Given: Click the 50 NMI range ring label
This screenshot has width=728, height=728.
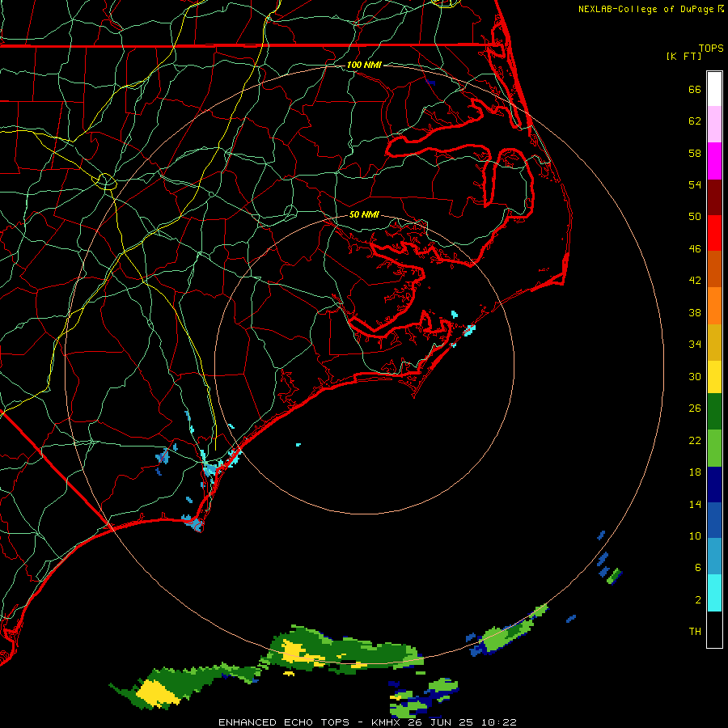Looking at the screenshot, I should click(x=364, y=214).
